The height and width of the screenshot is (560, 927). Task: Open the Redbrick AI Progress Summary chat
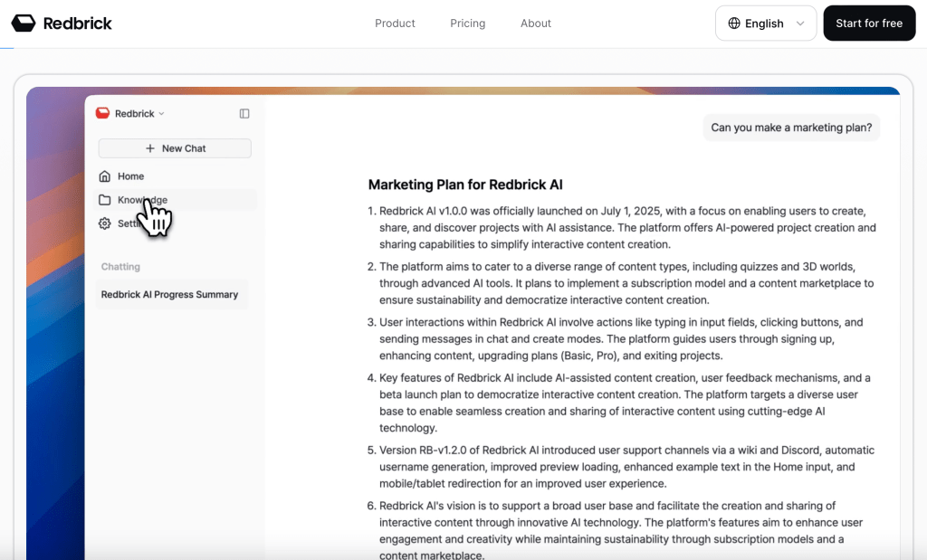tap(169, 294)
